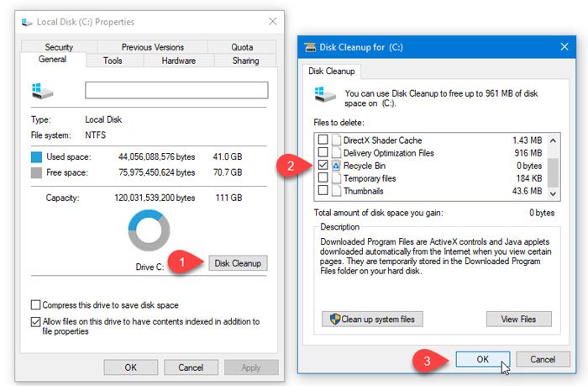Click the Disk Cleanup title bar icon
The image size is (588, 386).
(311, 47)
